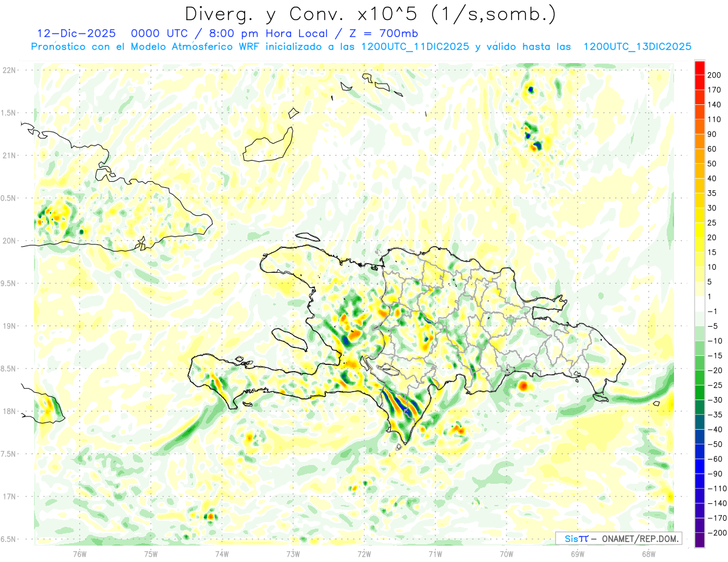Click the color scale value '-200'
The image size is (728, 562).
[717, 533]
